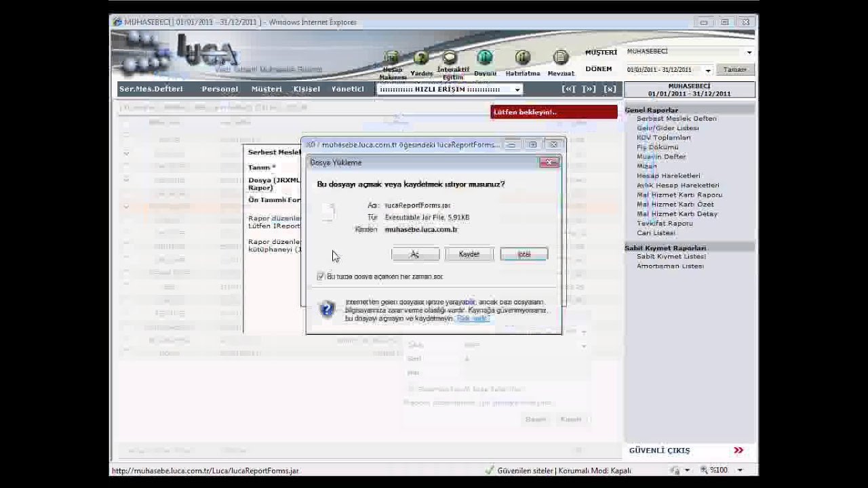Viewport: 868px width, 488px height.
Task: Open Sabit Kıymet Listesi report
Action: [x=671, y=256]
